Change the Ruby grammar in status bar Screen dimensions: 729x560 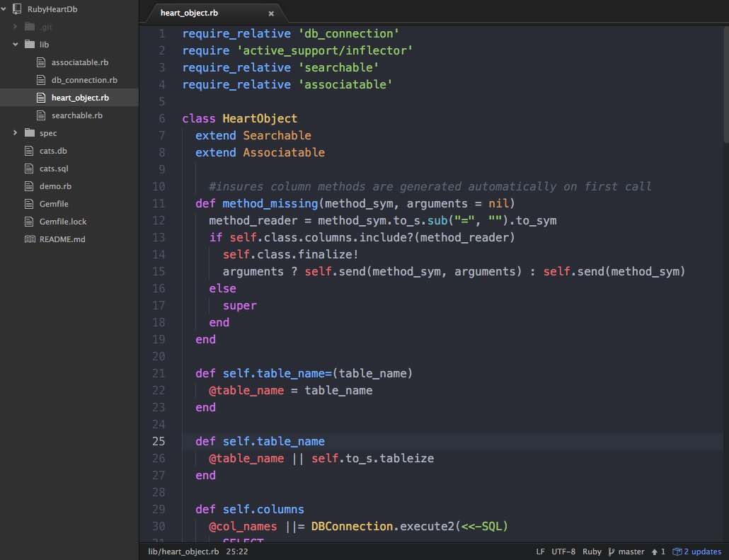592,552
